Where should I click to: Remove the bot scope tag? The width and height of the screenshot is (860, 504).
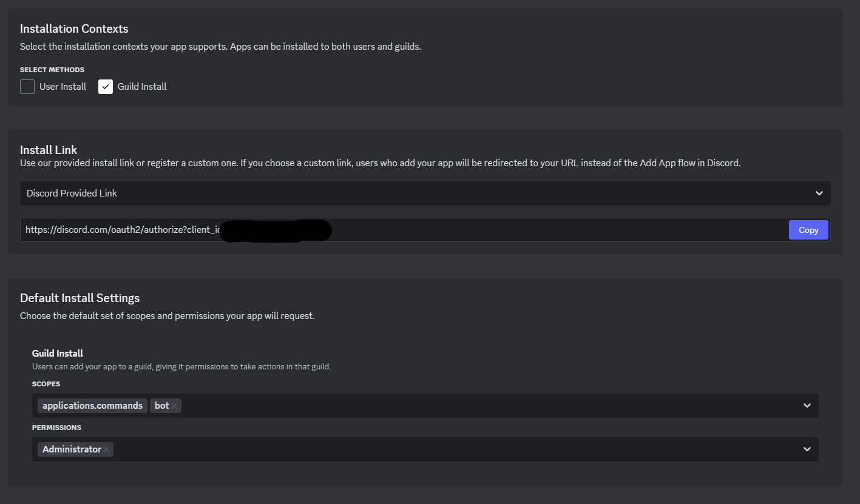coord(174,406)
